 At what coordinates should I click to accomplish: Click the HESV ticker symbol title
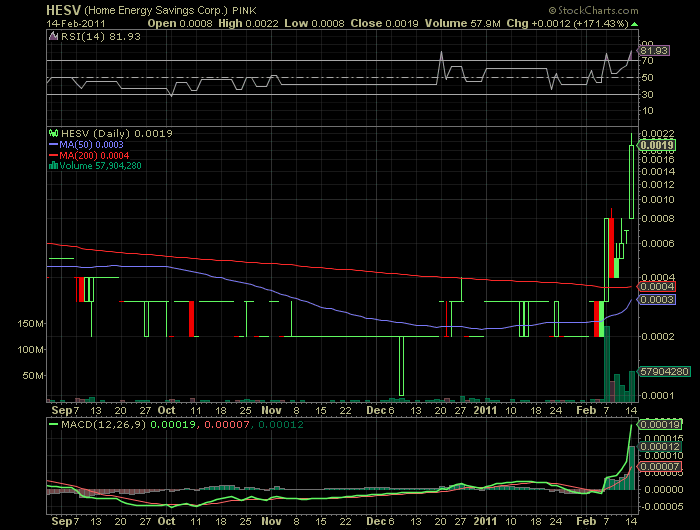(64, 10)
